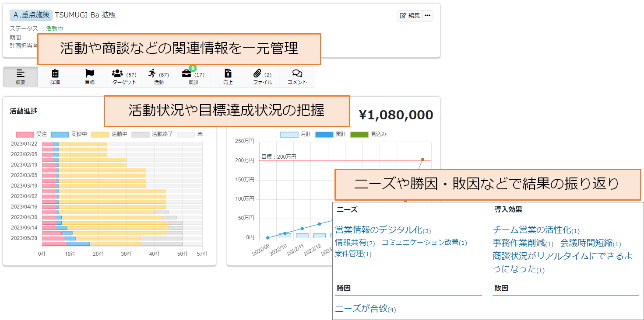Toggle the 活動中 legend swatch
The image size is (644, 320).
click(x=100, y=134)
